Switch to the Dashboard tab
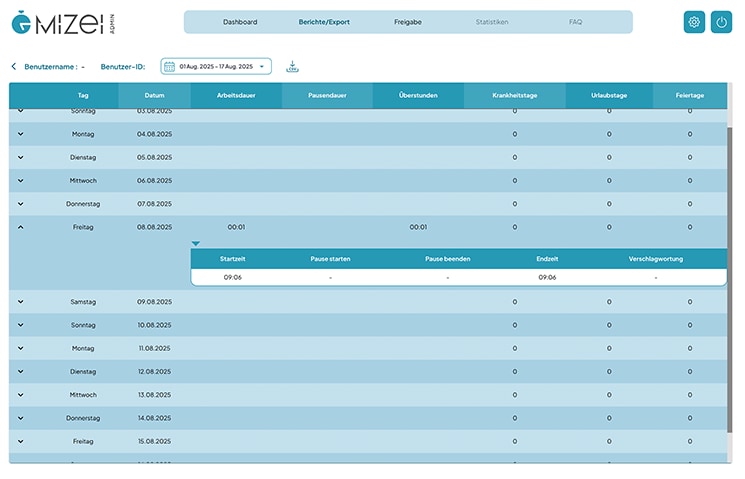Image resolution: width=745 pixels, height=479 pixels. (240, 22)
